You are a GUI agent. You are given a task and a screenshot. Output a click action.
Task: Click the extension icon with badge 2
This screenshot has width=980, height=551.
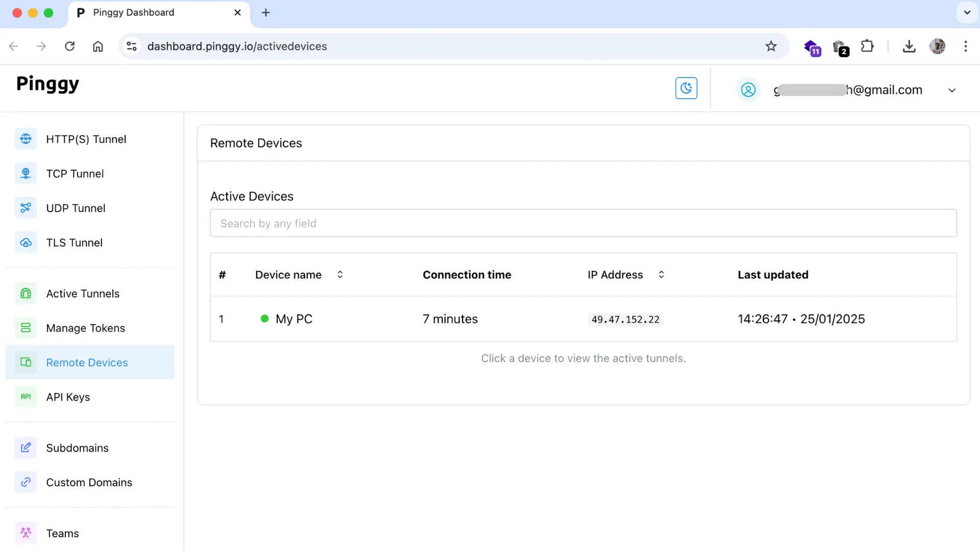pos(840,47)
